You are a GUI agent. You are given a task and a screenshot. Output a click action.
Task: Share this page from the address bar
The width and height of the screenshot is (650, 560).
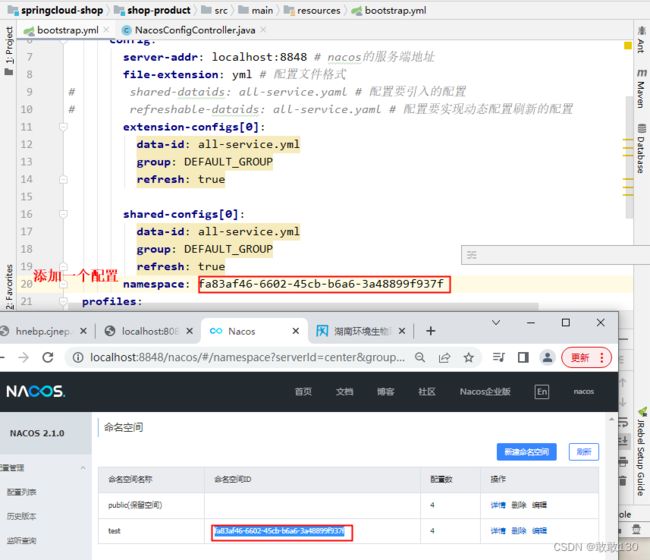[444, 357]
